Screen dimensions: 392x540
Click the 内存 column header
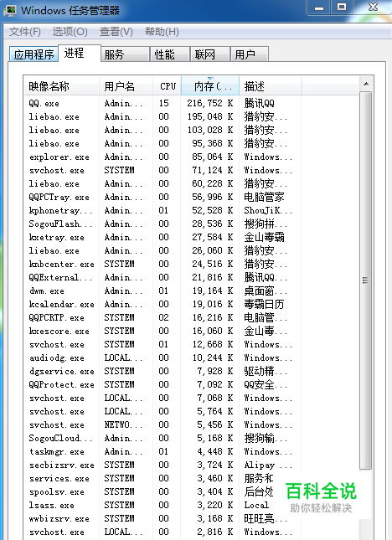coord(209,85)
